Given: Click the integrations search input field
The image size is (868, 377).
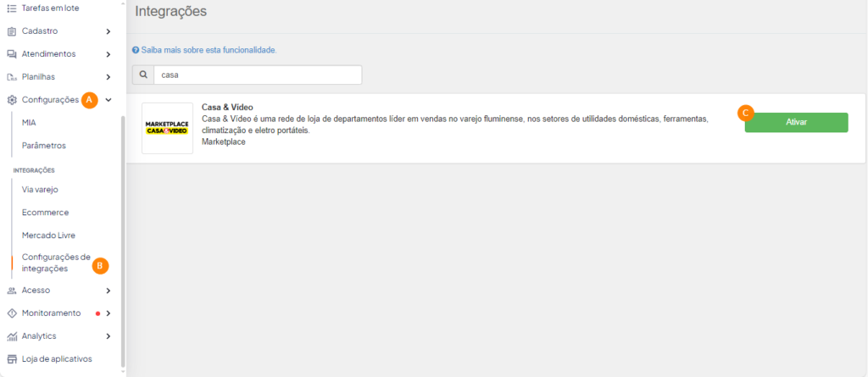Looking at the screenshot, I should tap(258, 75).
